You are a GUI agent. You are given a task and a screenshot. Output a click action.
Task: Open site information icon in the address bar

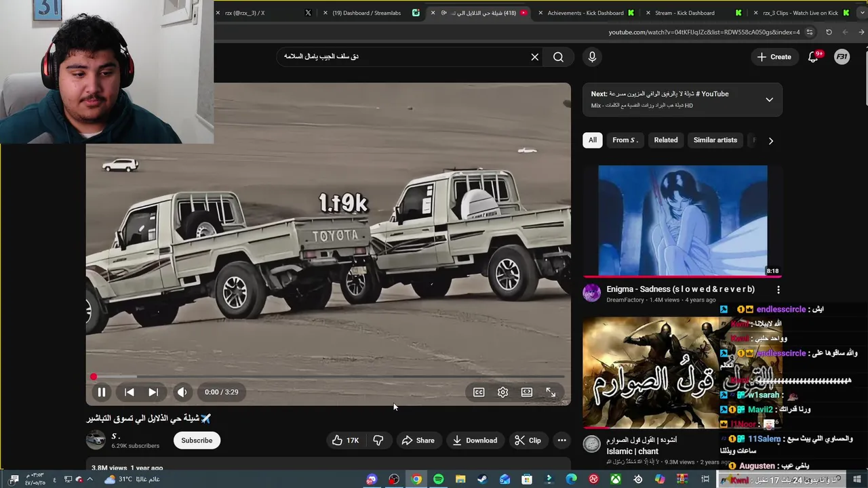pyautogui.click(x=810, y=32)
